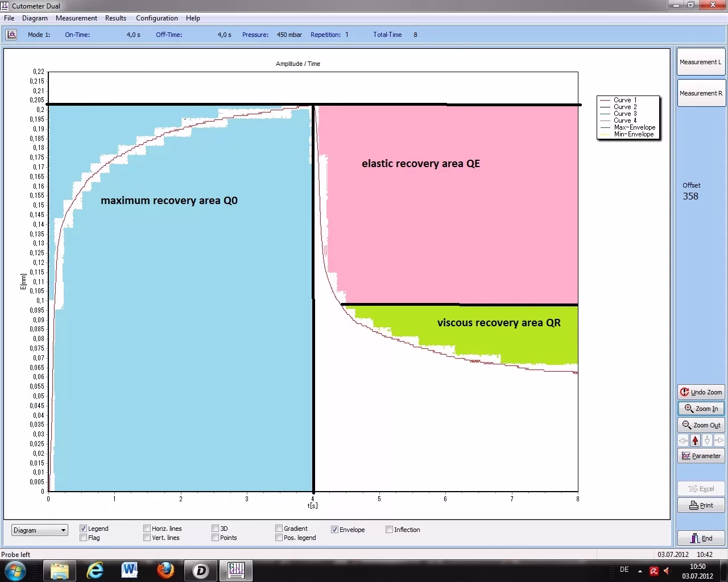This screenshot has height=582, width=728.
Task: Open the Parameter graph button
Action: tap(701, 456)
